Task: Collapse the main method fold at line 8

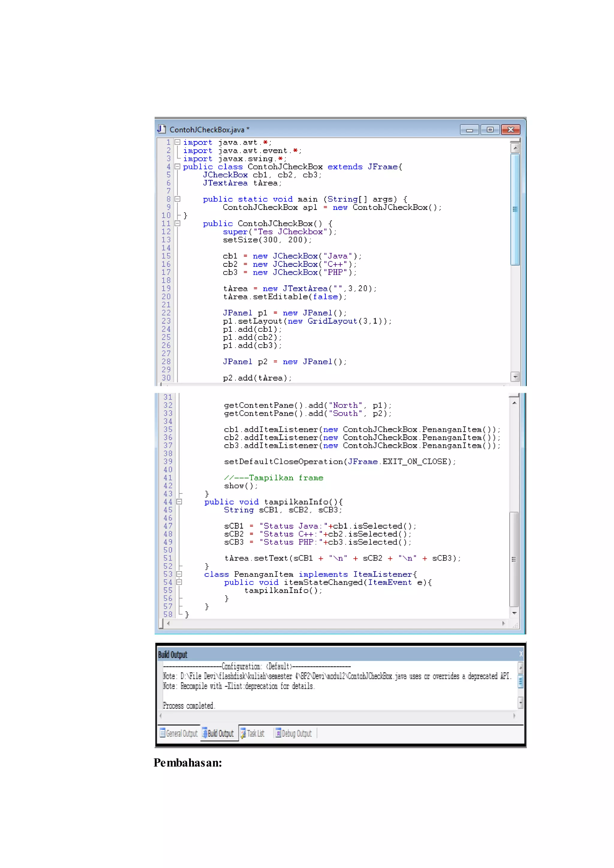Action: [177, 199]
